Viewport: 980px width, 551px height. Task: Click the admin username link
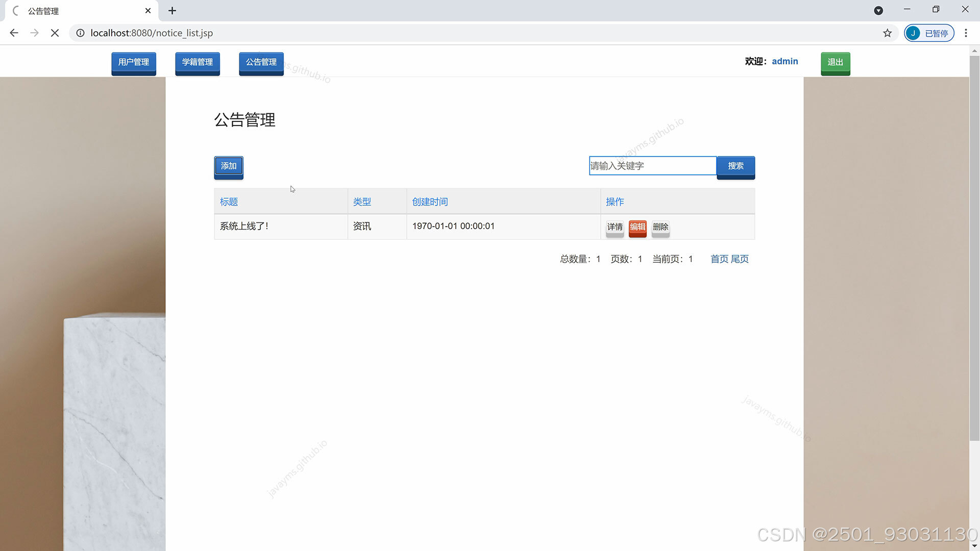[x=785, y=61]
